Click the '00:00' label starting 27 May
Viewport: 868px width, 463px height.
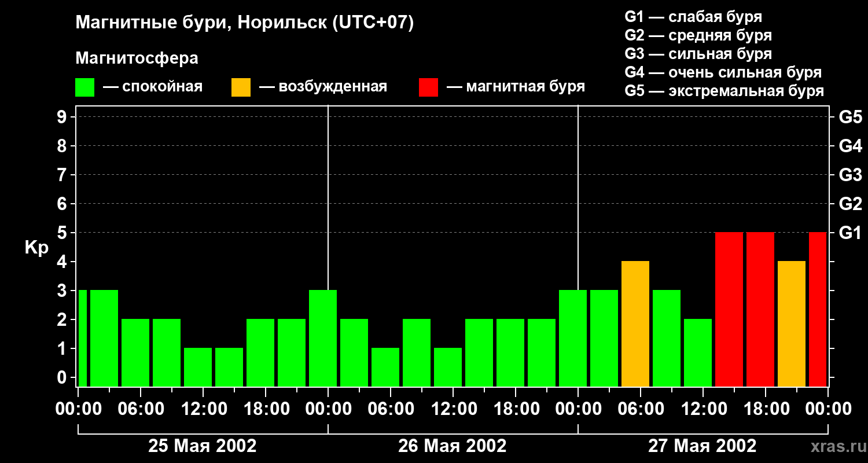[x=578, y=409]
